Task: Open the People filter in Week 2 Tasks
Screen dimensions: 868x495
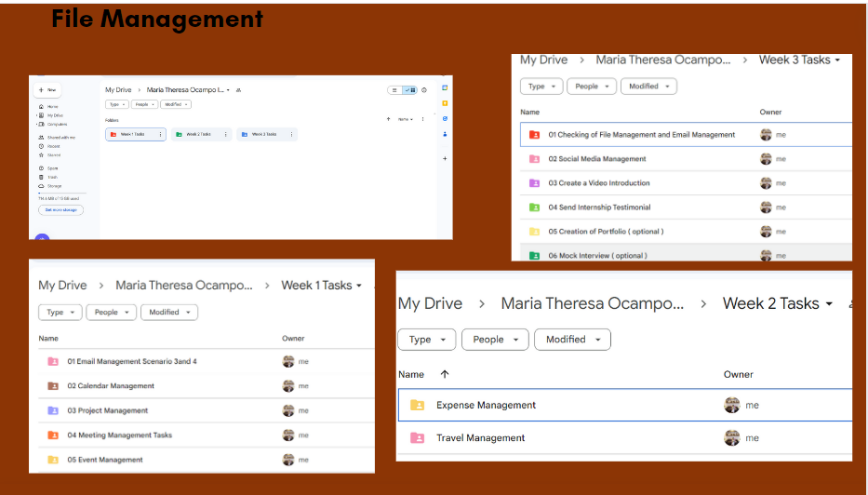Action: 496,340
